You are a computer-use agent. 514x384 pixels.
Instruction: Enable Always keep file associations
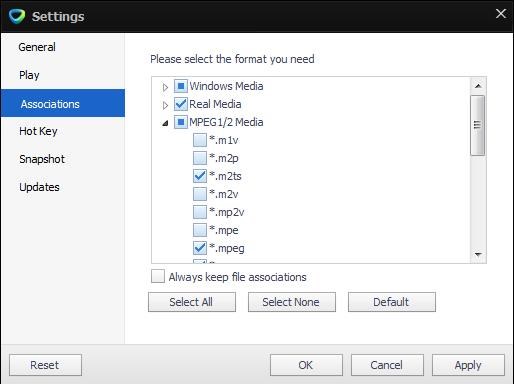pos(158,276)
